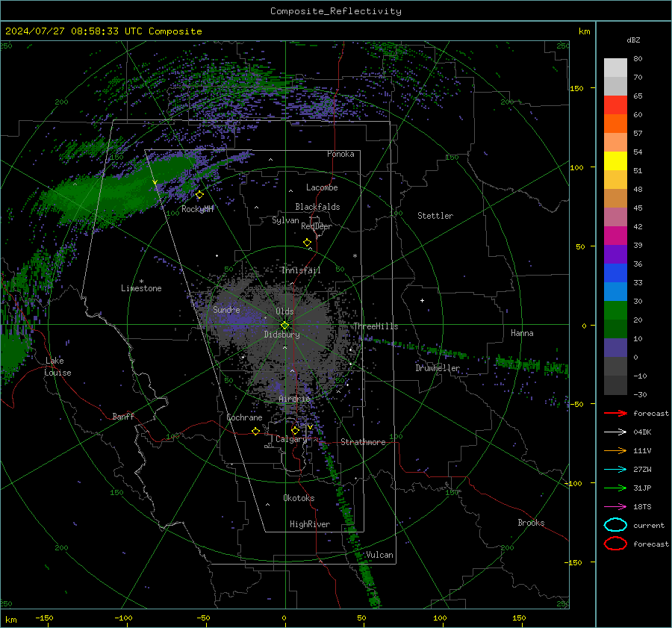This screenshot has height=628, width=672.
Task: Click the Ponoka city label
Action: tap(340, 154)
